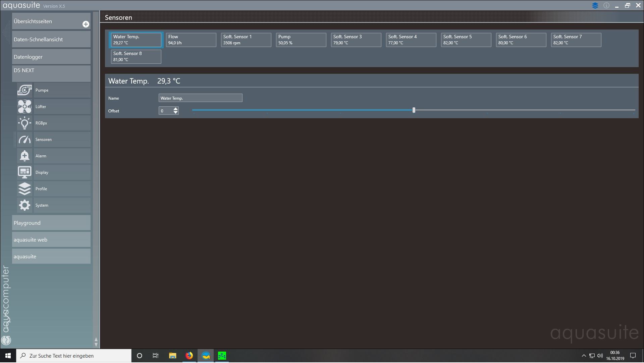Expand the Playground section
Viewport: 644px width, 363px height.
[x=51, y=223]
